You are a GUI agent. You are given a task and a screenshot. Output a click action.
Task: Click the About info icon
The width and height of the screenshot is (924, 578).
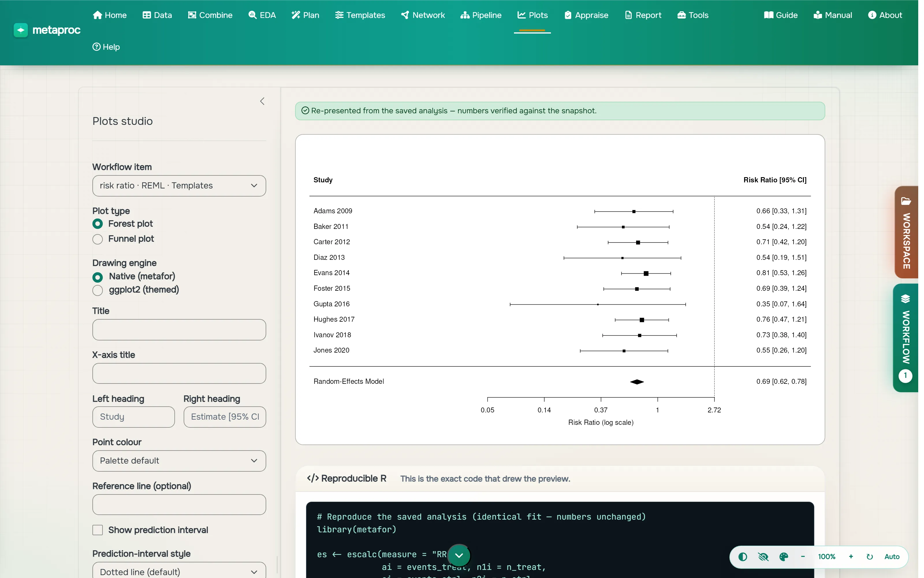tap(872, 15)
